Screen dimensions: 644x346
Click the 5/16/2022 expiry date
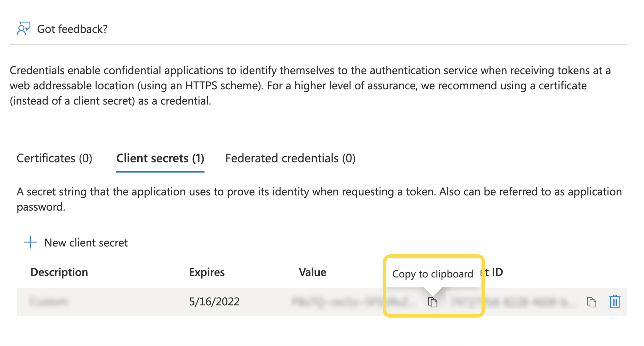coord(214,301)
